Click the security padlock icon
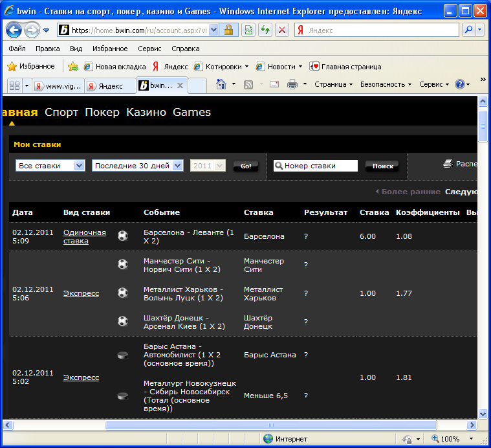Image resolution: width=491 pixels, height=448 pixels. (x=228, y=30)
